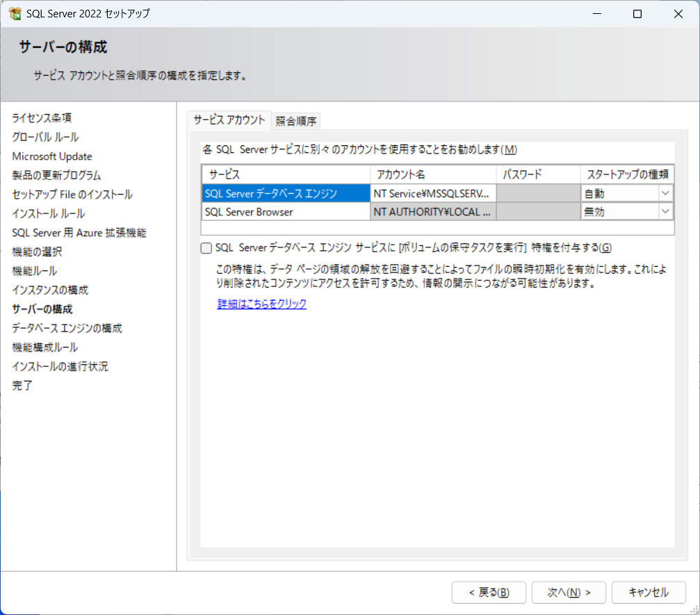Image resolution: width=700 pixels, height=615 pixels.
Task: Click the スタートアップの種類 column header
Action: click(627, 174)
